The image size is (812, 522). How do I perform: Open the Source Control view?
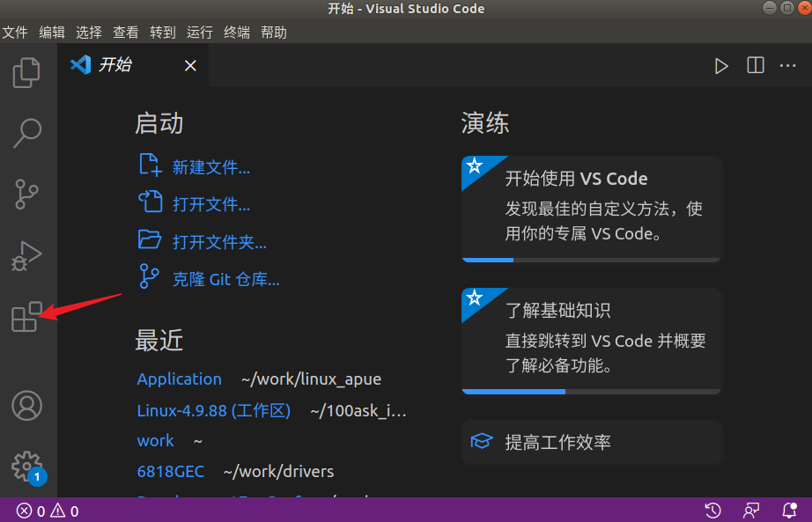point(26,195)
